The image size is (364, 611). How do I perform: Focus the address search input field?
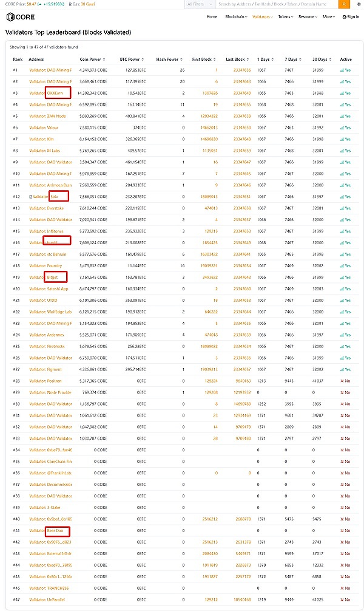click(x=275, y=4)
